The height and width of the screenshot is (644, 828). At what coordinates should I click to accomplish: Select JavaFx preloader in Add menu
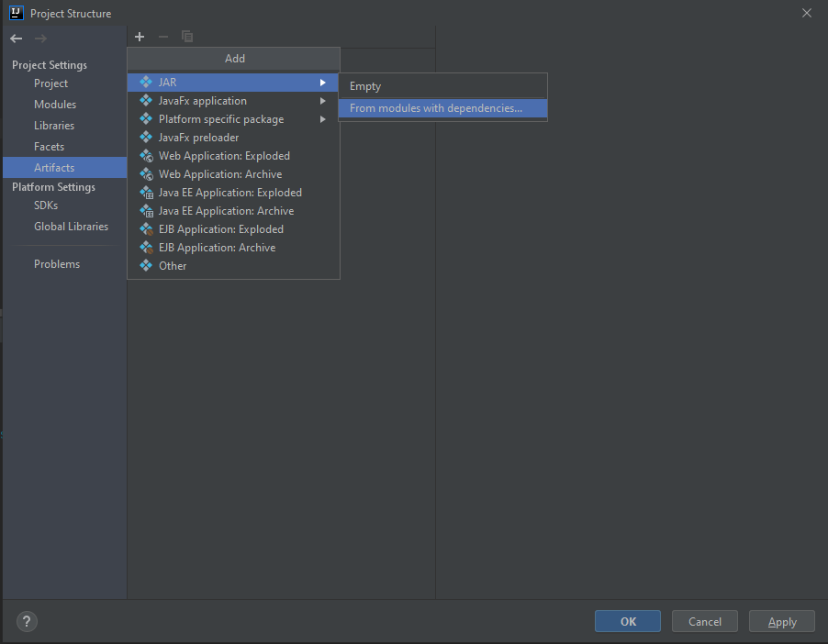(233, 138)
